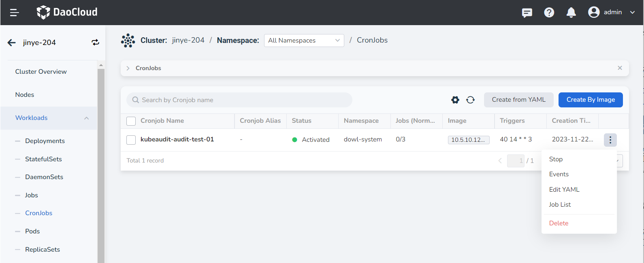Open the admin user menu
The image size is (644, 263).
point(612,12)
